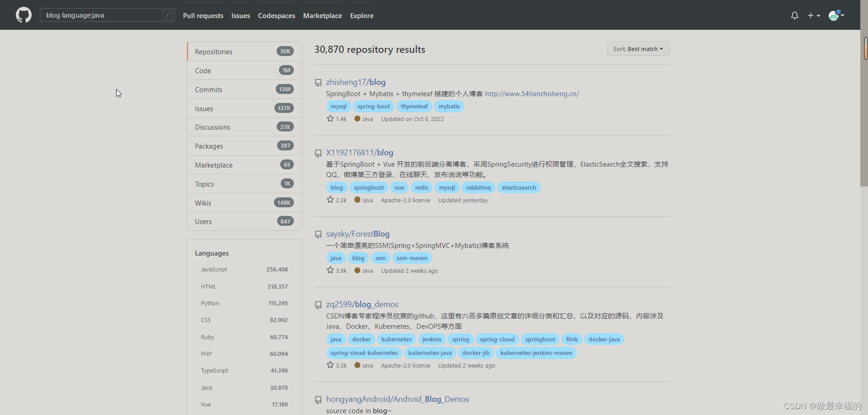868x415 pixels.
Task: Select Commits filter in sidebar
Action: [245, 89]
